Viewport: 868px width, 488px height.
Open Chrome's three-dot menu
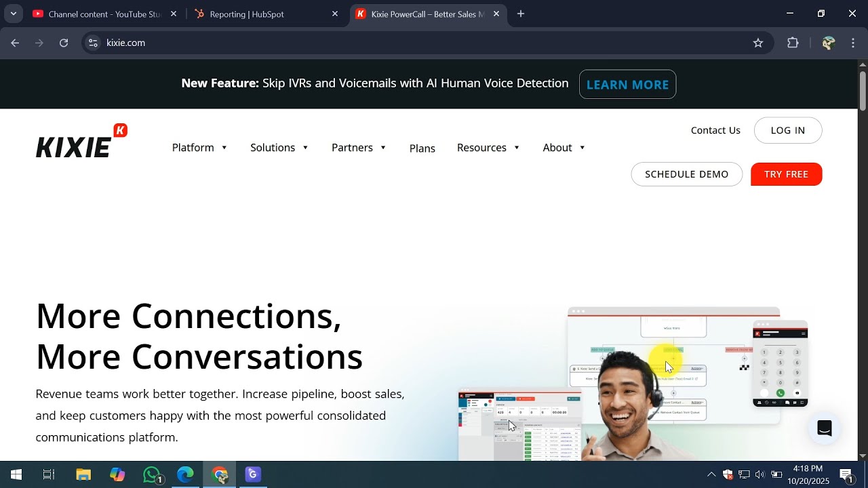click(x=853, y=43)
